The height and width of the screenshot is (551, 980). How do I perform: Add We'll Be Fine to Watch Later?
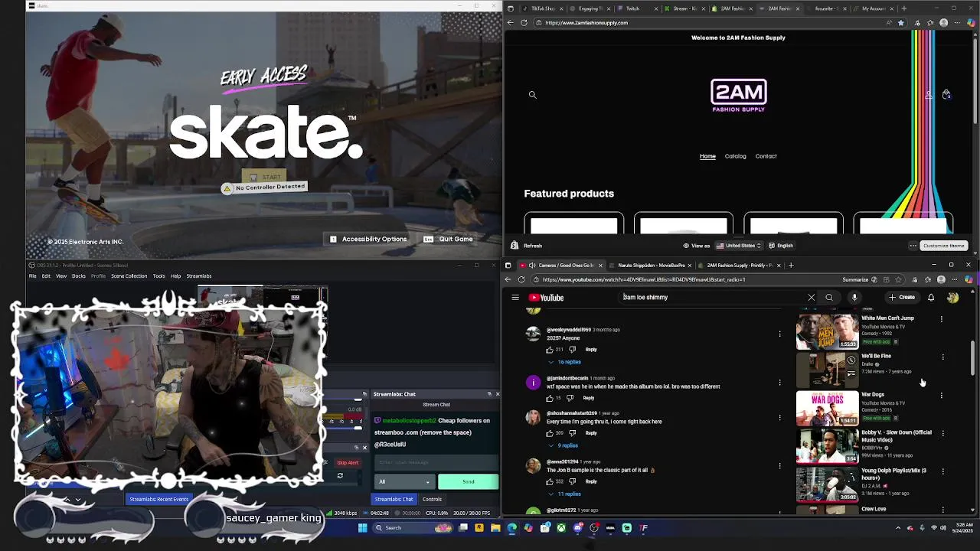click(x=851, y=360)
